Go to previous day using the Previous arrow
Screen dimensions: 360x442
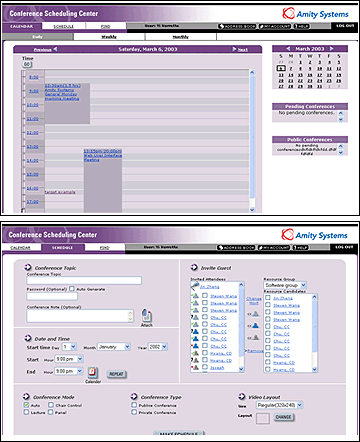click(x=45, y=49)
